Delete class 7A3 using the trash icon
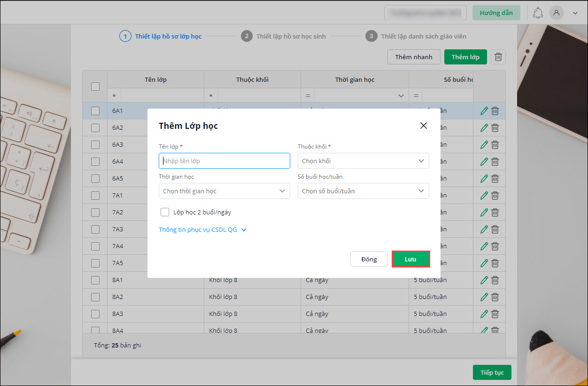This screenshot has height=386, width=588. (495, 229)
